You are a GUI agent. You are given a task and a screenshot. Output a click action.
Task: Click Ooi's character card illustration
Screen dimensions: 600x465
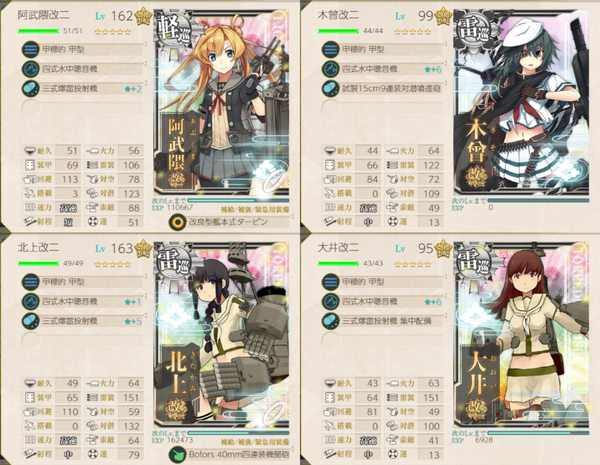coord(521,334)
